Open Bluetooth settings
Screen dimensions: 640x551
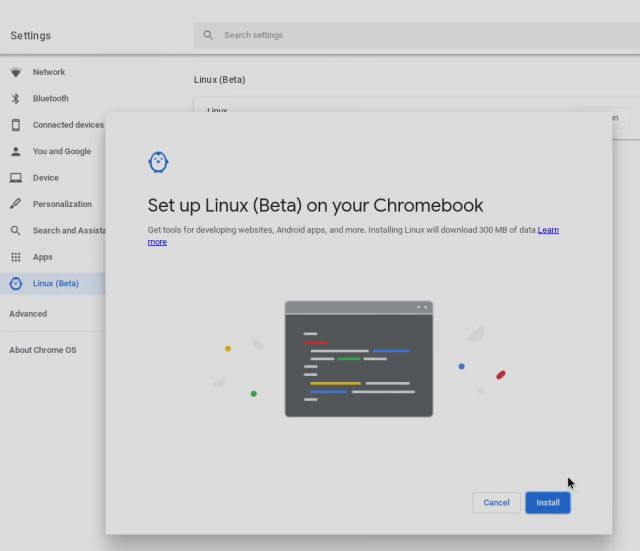coord(51,98)
